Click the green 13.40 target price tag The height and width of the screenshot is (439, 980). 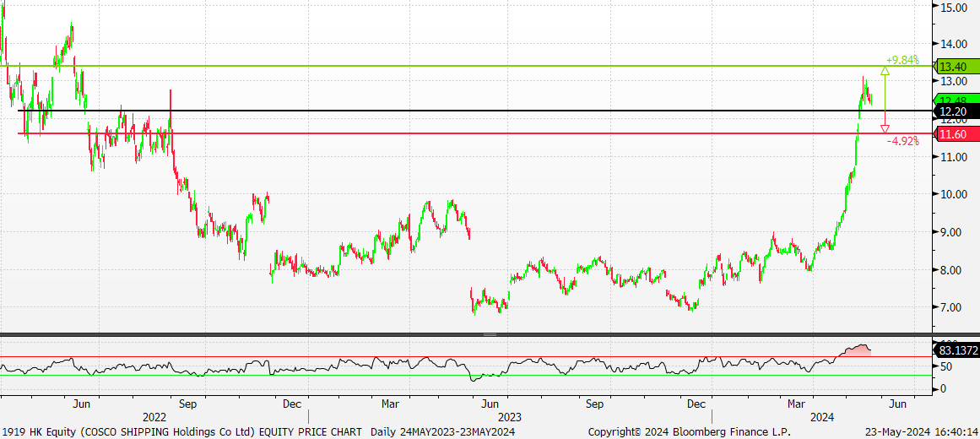(x=956, y=67)
